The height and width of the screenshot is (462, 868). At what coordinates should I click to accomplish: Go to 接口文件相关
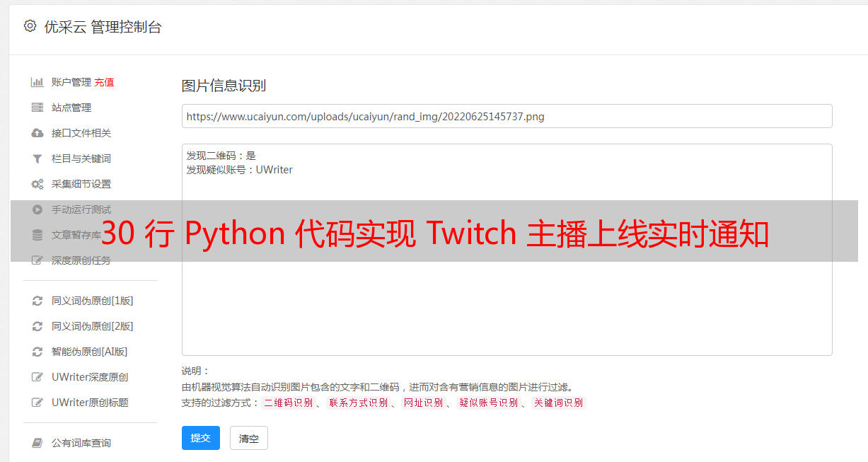tap(81, 133)
